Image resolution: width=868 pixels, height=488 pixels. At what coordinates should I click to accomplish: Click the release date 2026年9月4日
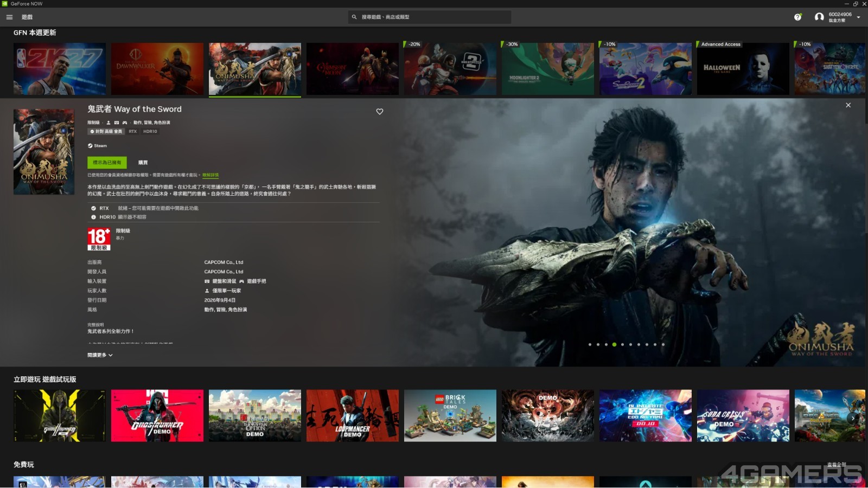220,300
